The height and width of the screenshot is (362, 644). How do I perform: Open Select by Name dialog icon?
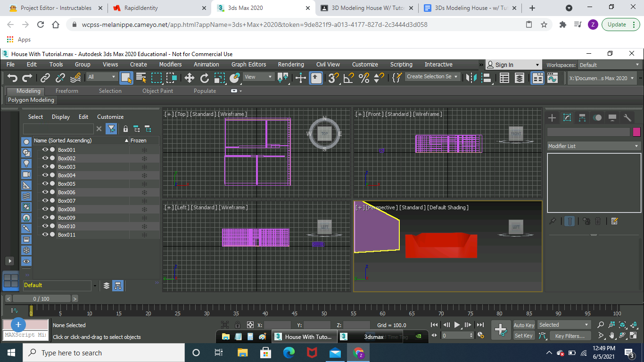point(141,78)
